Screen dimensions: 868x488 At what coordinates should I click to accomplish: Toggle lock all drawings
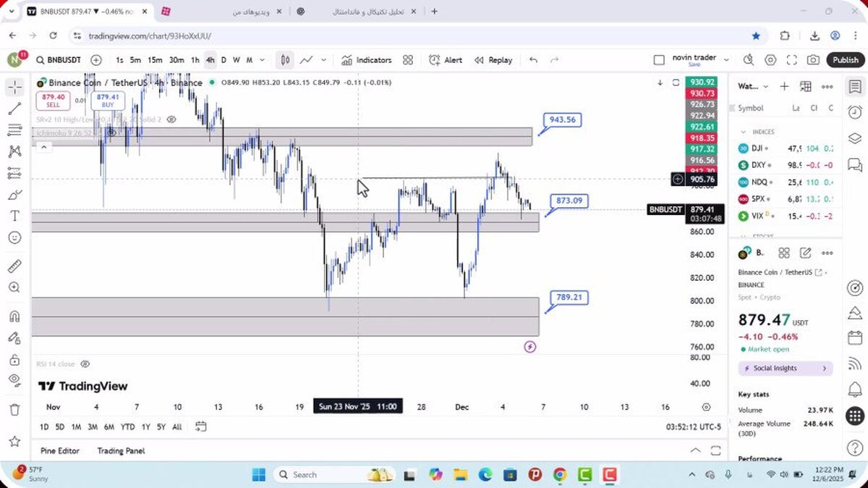[14, 359]
